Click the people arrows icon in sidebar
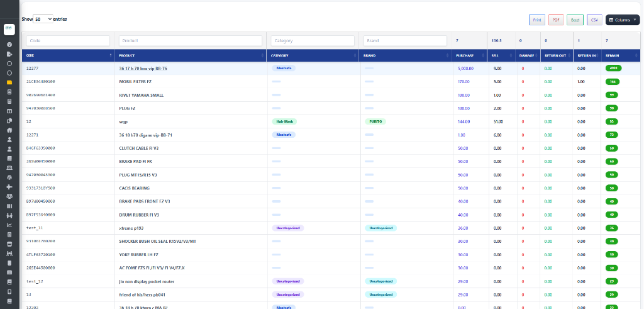 [9, 254]
